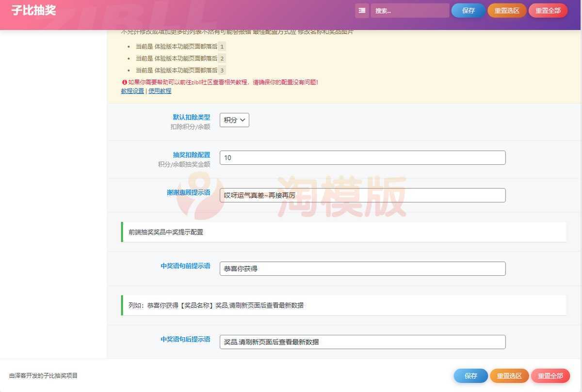Click the top 保存 button
The height and width of the screenshot is (392, 582).
468,11
